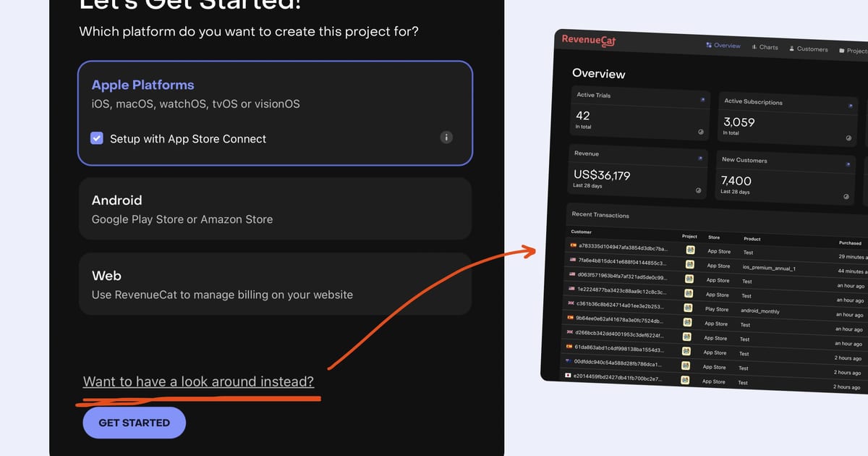Click the RevenueCat logo in the dashboard

(x=589, y=41)
